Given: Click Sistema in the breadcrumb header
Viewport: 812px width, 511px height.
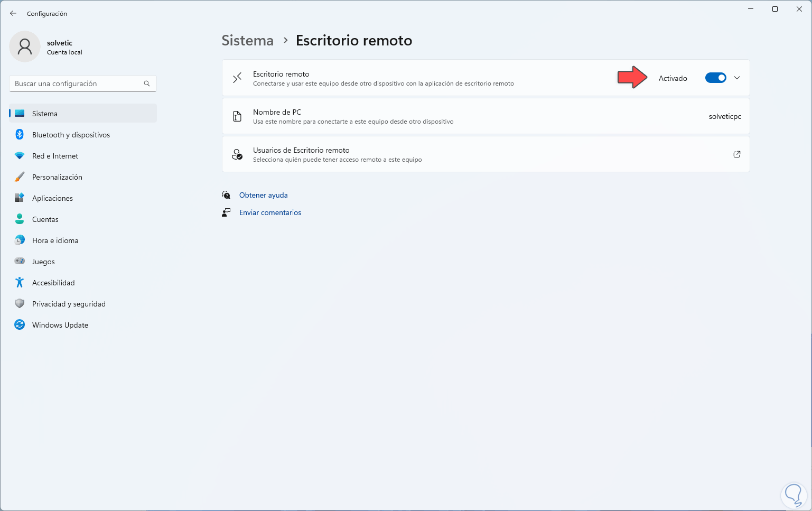Looking at the screenshot, I should pyautogui.click(x=247, y=41).
